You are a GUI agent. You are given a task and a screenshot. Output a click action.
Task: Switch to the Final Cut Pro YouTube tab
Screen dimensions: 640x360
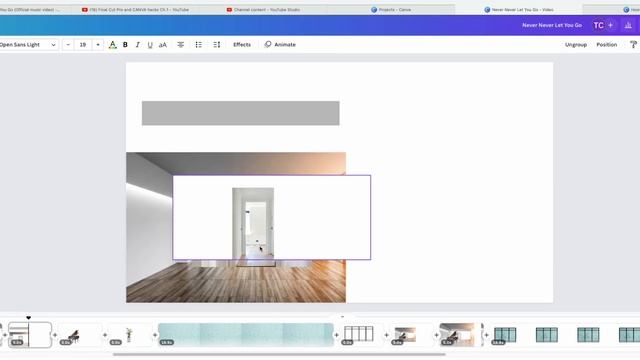point(136,9)
